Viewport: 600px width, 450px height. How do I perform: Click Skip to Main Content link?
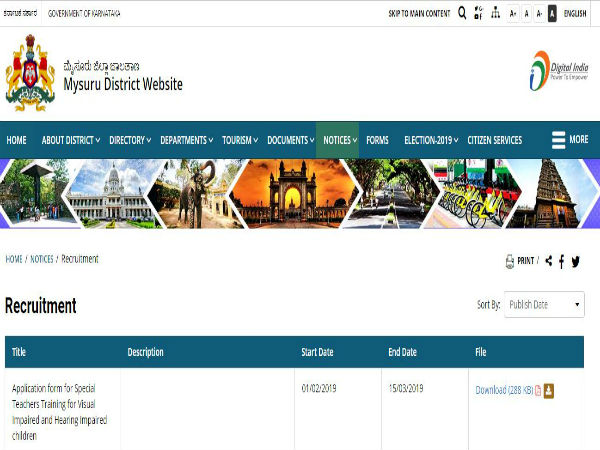tap(419, 13)
